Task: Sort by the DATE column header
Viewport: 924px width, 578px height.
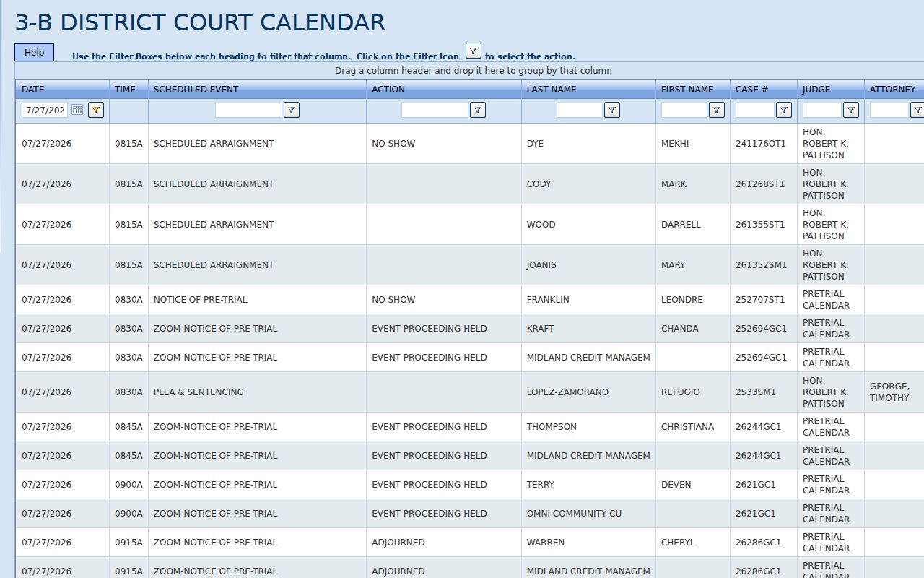Action: coord(32,90)
